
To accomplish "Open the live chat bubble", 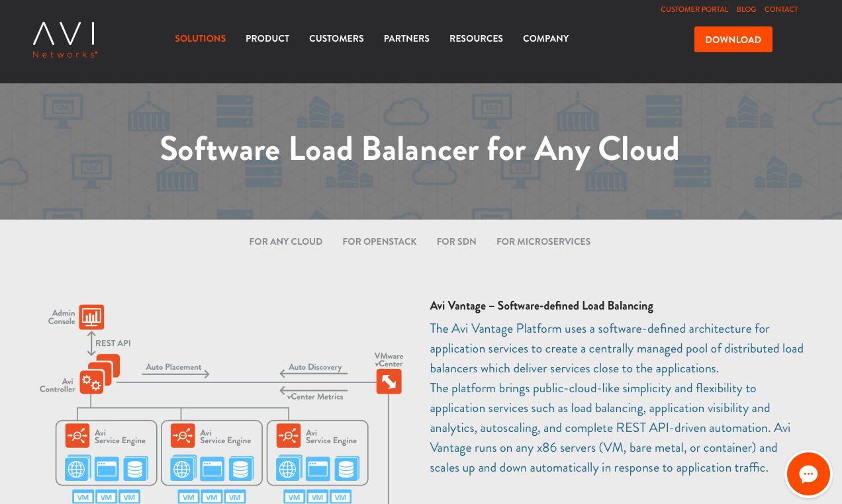I will coord(808,474).
